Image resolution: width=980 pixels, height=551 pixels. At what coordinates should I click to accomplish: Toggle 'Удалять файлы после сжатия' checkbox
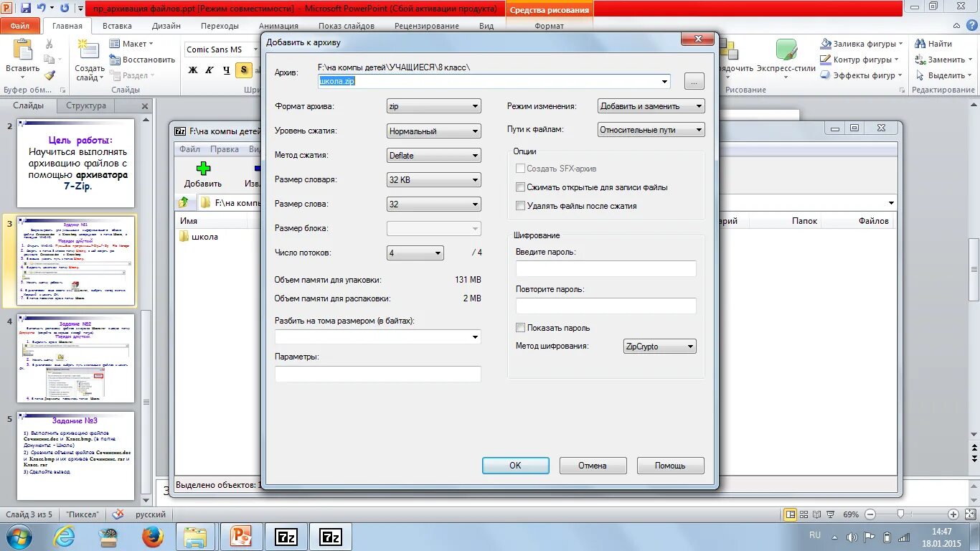(x=521, y=206)
